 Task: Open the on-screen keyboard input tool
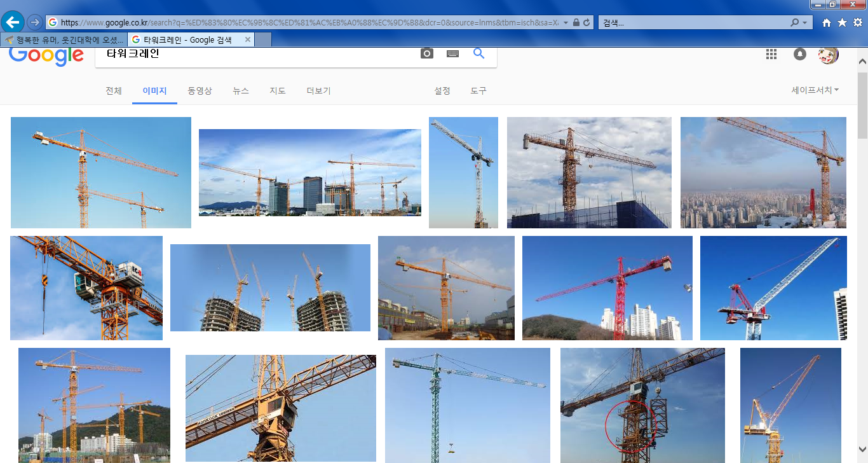coord(452,54)
